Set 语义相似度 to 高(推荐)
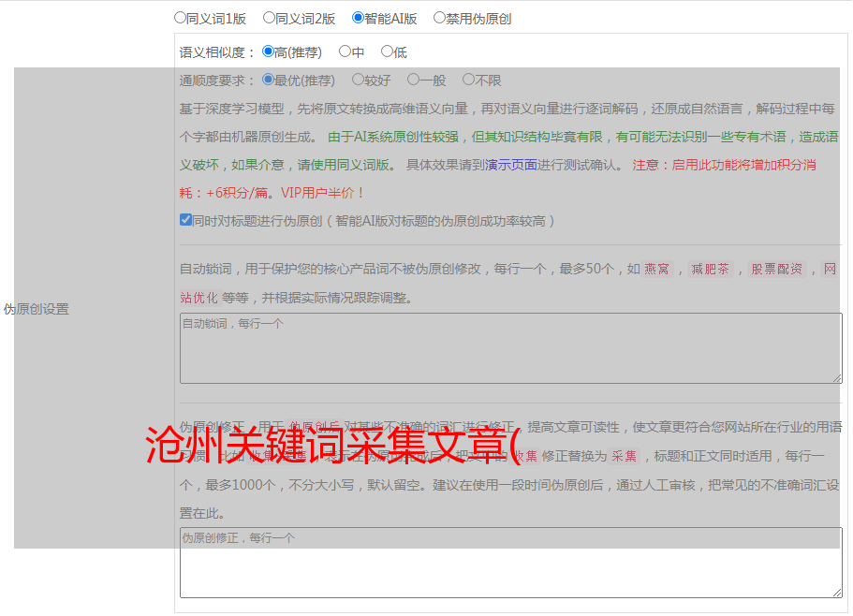The width and height of the screenshot is (853, 616). [269, 52]
